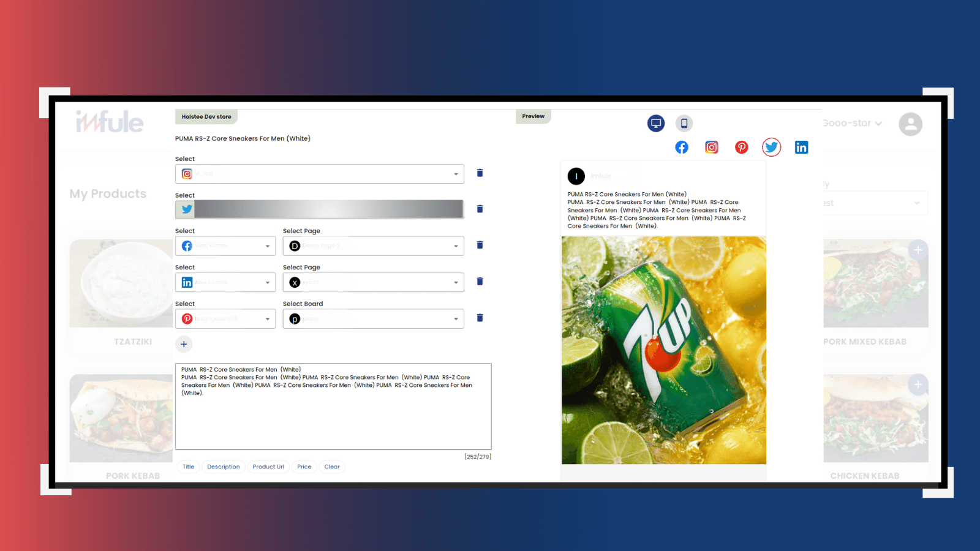Screen dimensions: 980x551
Task: Add another social account with plus
Action: pyautogui.click(x=184, y=344)
